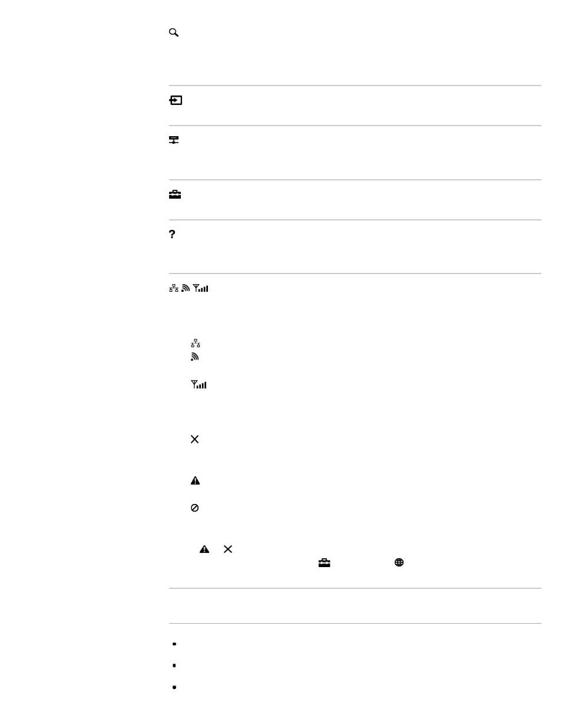Select the indented standalone antenna signal bars icon

click(x=199, y=384)
